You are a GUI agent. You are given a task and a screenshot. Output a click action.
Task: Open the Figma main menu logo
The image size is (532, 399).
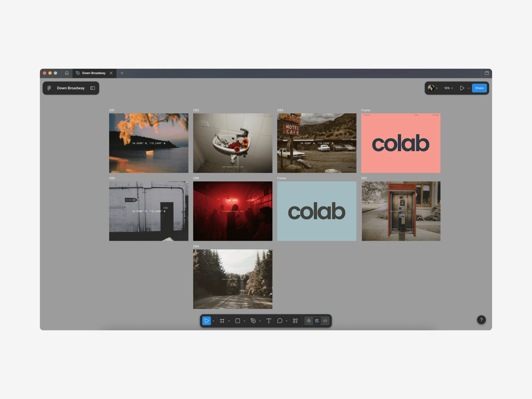click(x=49, y=88)
